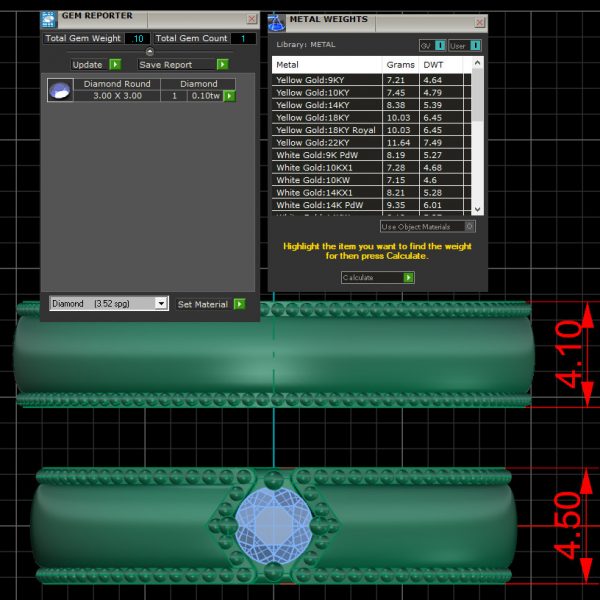The image size is (600, 600).
Task: Click the green arrow on the 0.10tw diamond row
Action: pyautogui.click(x=229, y=96)
